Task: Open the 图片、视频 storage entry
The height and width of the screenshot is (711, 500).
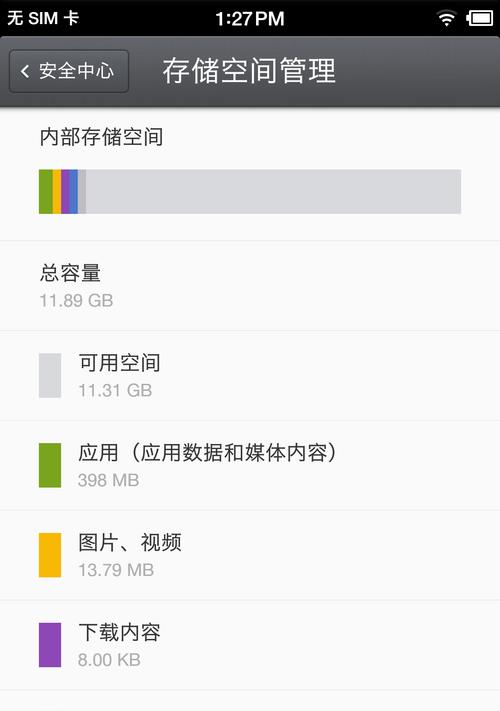Action: pos(250,555)
